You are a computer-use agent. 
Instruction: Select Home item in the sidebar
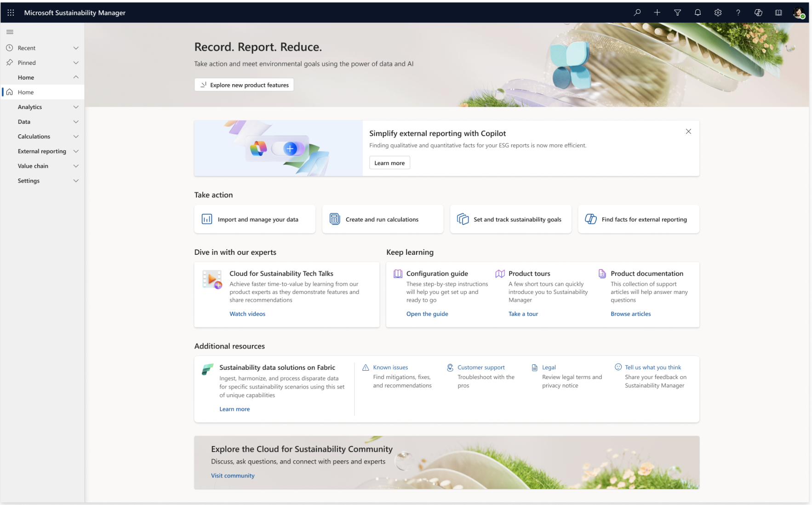point(42,92)
